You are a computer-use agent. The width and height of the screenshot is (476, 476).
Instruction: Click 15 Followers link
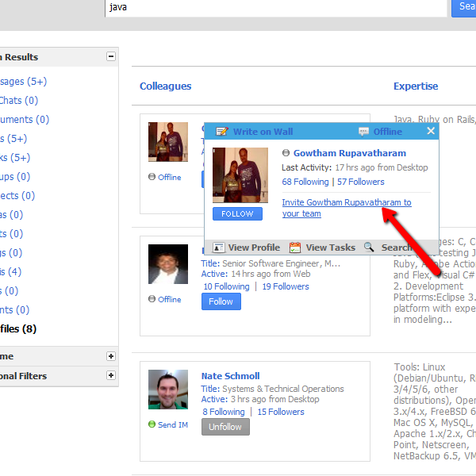[281, 412]
